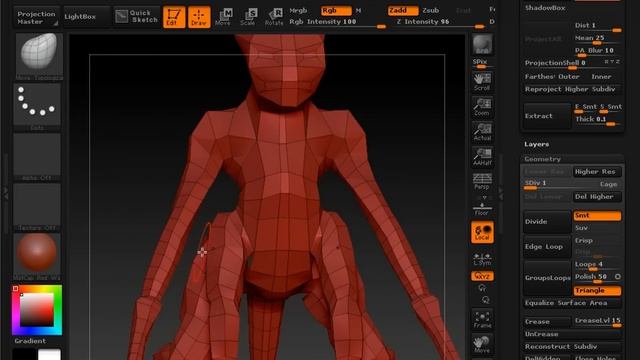Toggle the M material mode
The height and width of the screenshot is (360, 640).
tap(358, 10)
